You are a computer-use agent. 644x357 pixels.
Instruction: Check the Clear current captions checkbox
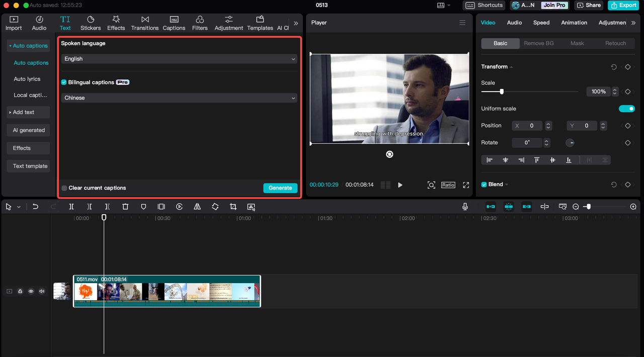click(x=64, y=188)
